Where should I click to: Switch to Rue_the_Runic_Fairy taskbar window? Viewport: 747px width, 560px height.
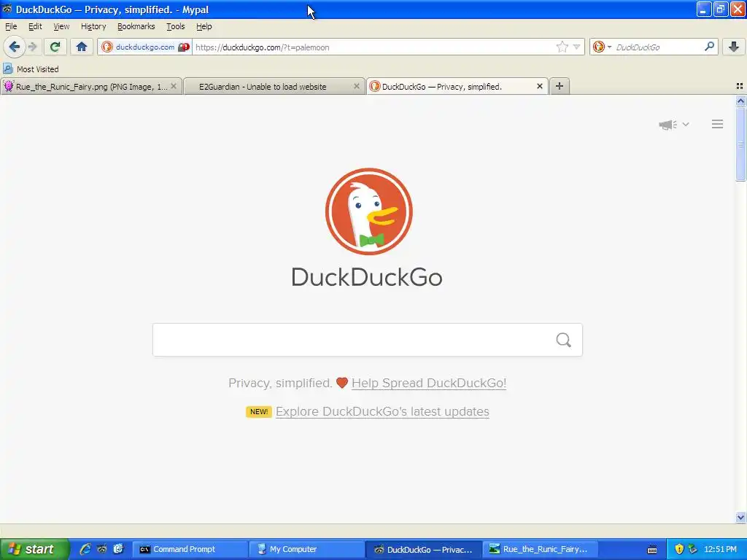[540, 549]
